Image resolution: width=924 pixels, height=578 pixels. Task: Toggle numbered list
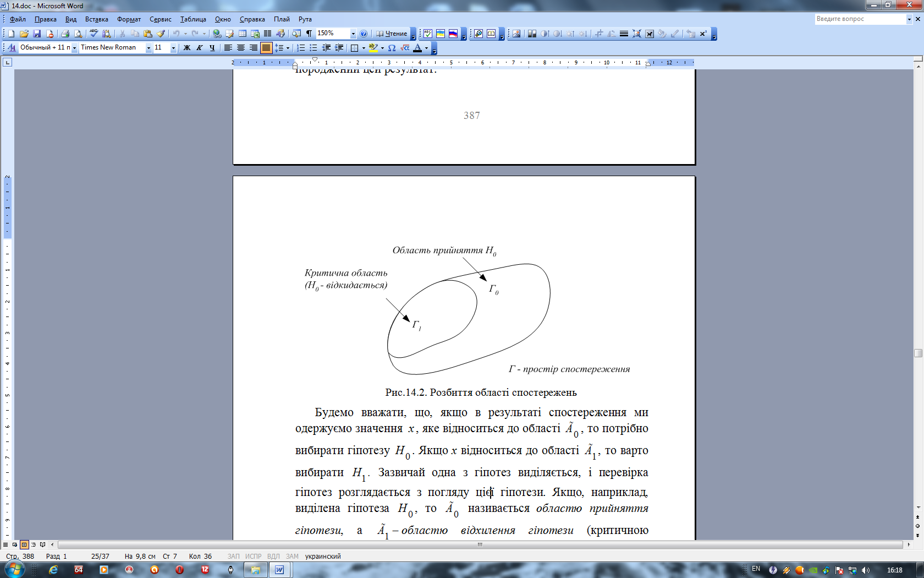[301, 48]
